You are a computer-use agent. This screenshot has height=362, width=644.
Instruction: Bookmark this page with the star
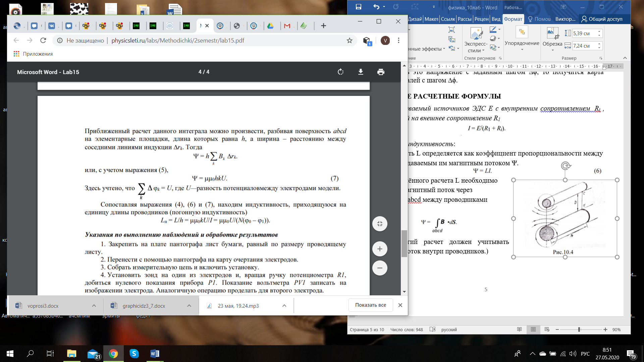tap(350, 41)
